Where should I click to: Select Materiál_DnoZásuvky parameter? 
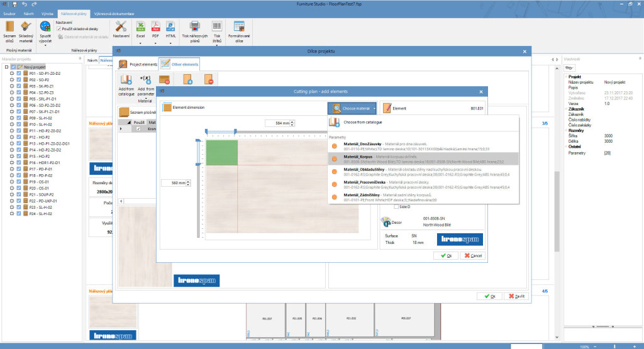pyautogui.click(x=423, y=147)
